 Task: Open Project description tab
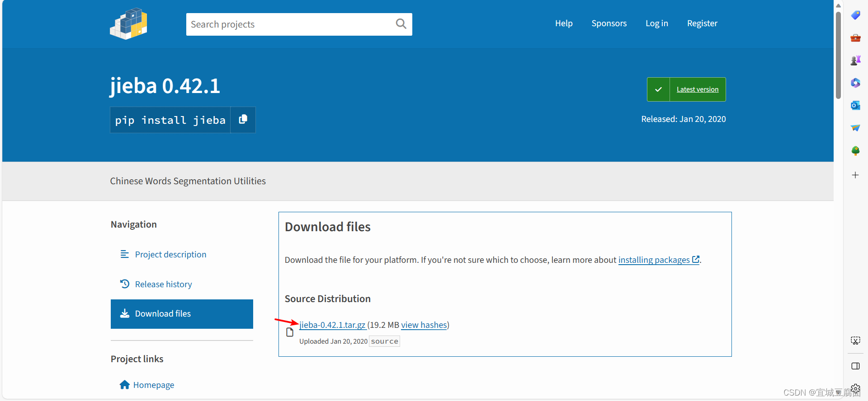(182, 255)
